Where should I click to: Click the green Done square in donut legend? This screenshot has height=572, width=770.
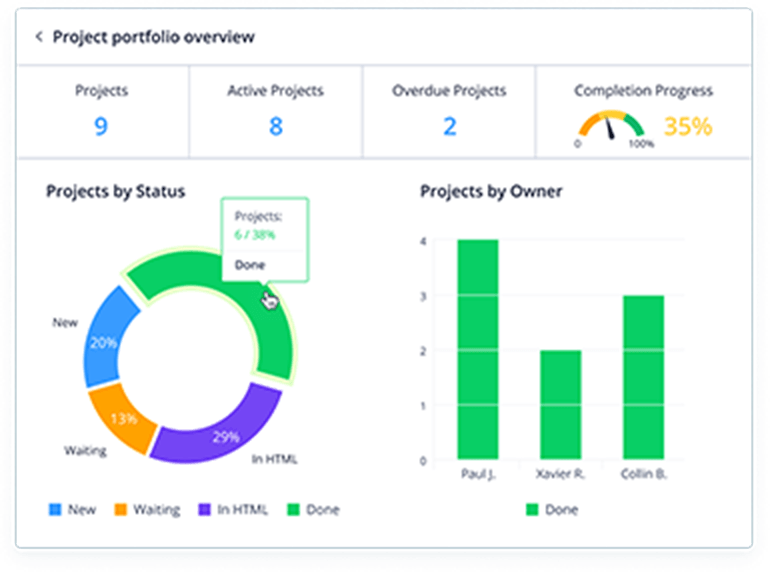(x=293, y=510)
